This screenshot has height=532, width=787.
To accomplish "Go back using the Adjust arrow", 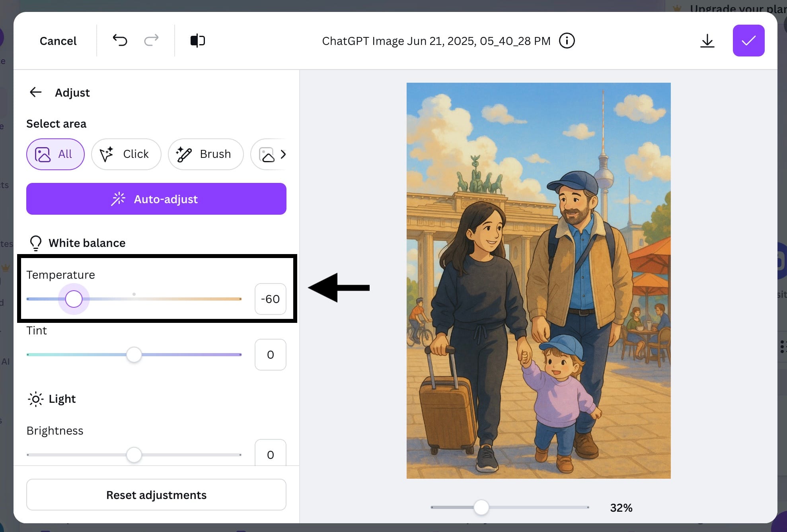I will 36,92.
